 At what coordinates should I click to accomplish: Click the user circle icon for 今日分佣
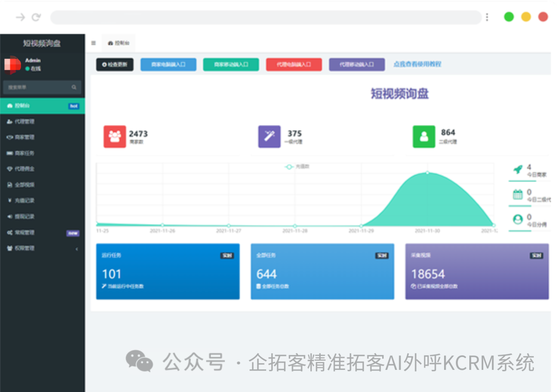(518, 219)
